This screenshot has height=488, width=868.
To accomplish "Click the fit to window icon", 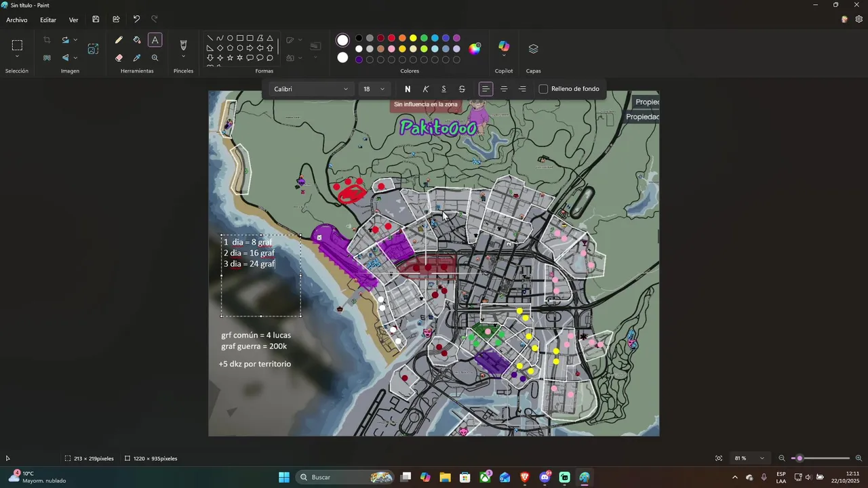I will 719,458.
